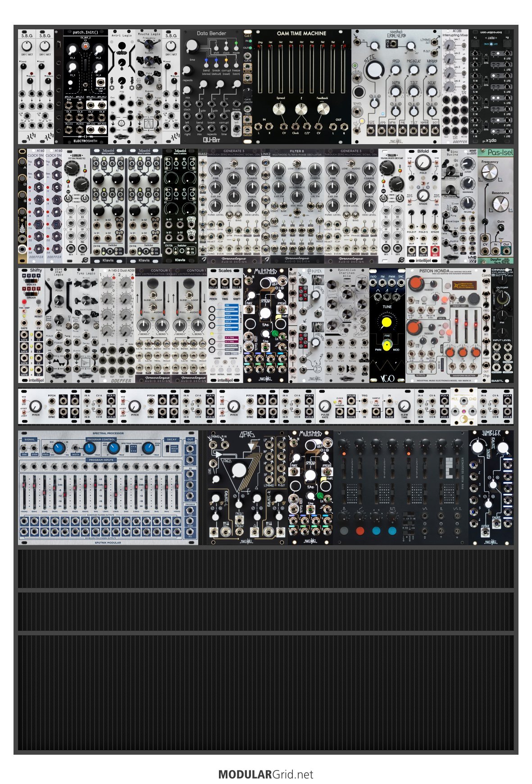Image resolution: width=532 pixels, height=784 pixels.
Task: Select the narrow G&T module
Action: tap(248, 87)
